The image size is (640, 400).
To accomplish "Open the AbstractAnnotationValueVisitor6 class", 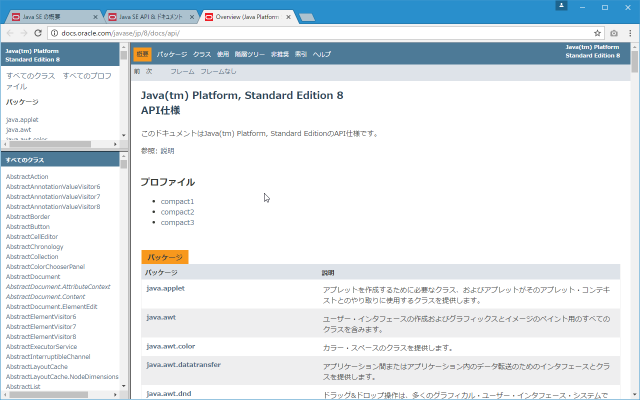I will [53, 187].
